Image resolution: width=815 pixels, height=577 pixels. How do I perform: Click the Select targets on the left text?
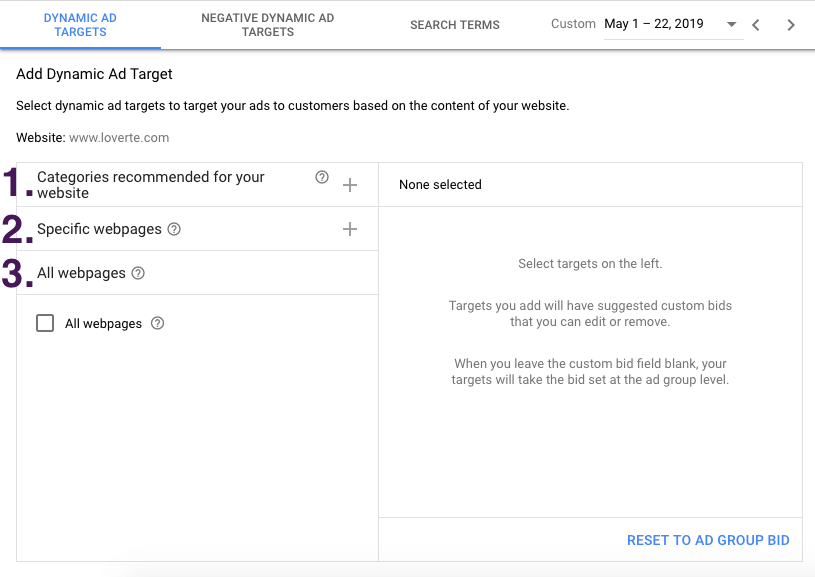tap(590, 264)
